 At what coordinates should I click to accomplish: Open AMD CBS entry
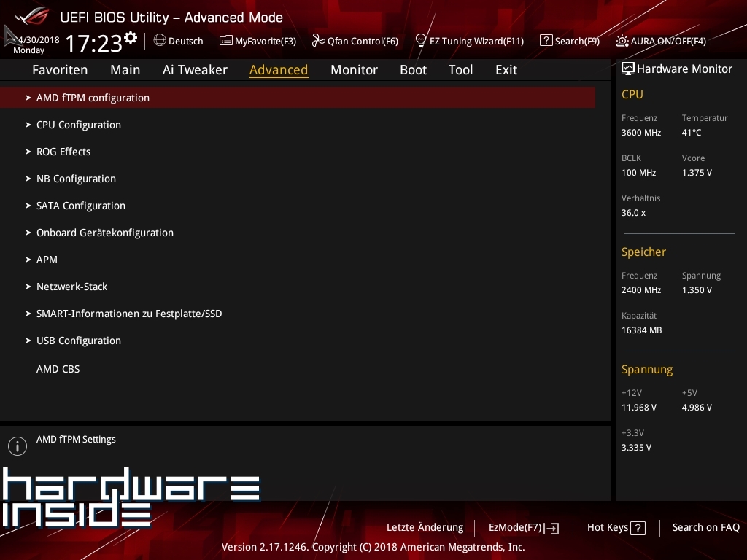[x=58, y=369]
